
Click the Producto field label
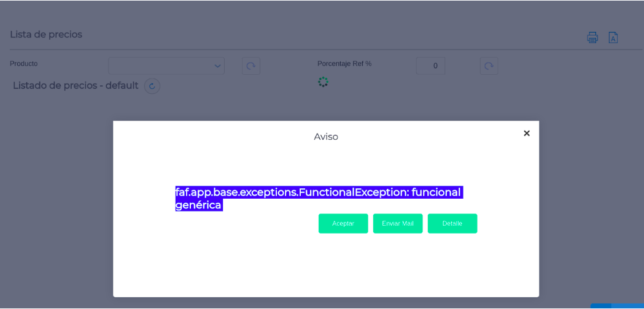click(x=24, y=63)
